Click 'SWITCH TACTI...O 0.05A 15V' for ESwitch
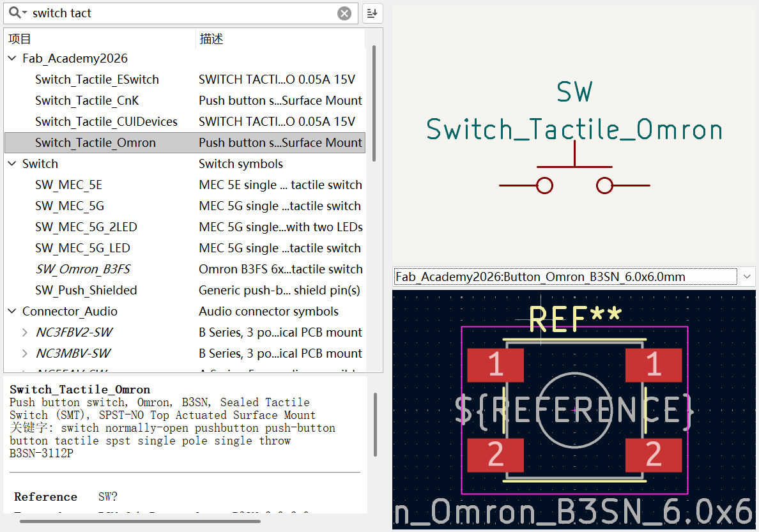Image resolution: width=759 pixels, height=532 pixels. pos(277,79)
